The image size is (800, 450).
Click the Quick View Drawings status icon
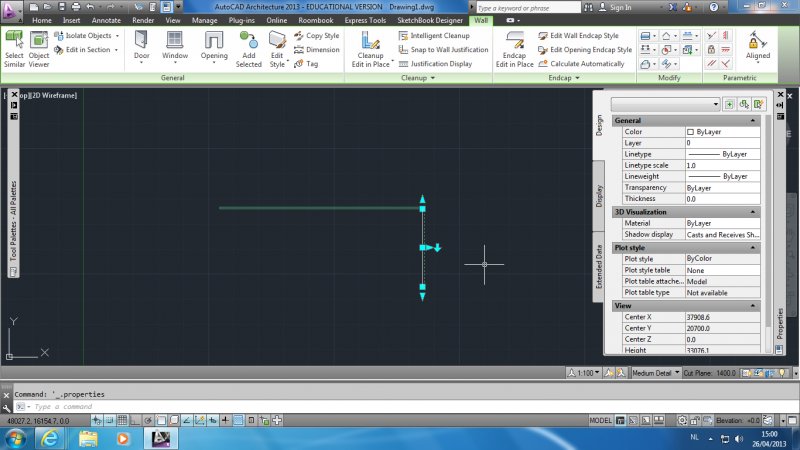[x=659, y=420]
